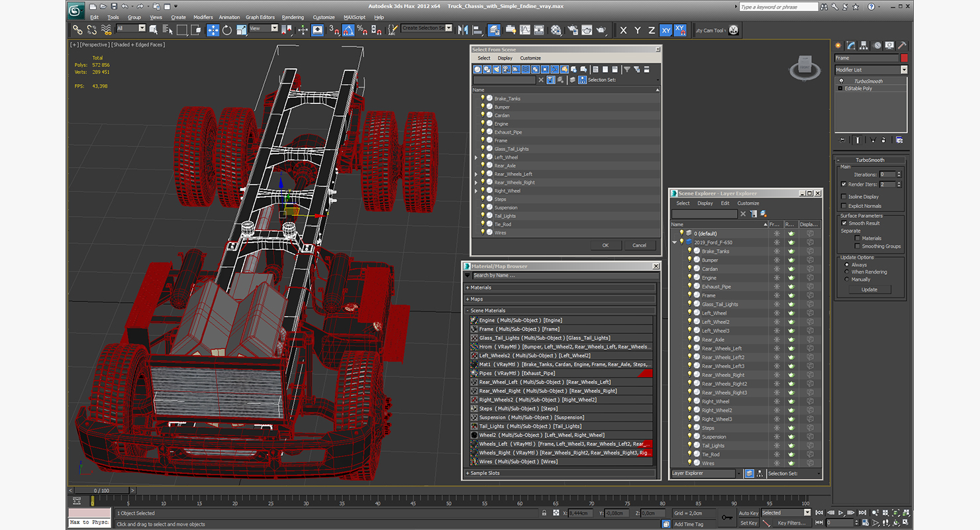The height and width of the screenshot is (530, 980).
Task: Open the Hierarchy command panel tab
Action: point(864,45)
